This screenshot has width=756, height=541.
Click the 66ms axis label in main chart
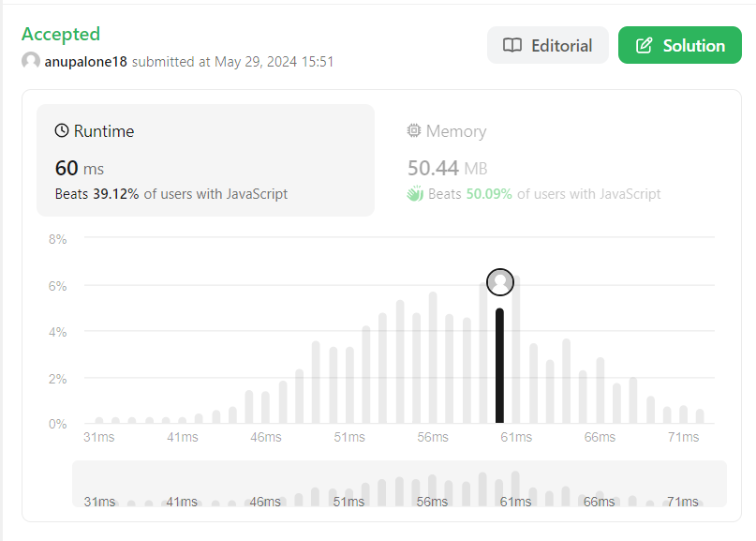600,437
